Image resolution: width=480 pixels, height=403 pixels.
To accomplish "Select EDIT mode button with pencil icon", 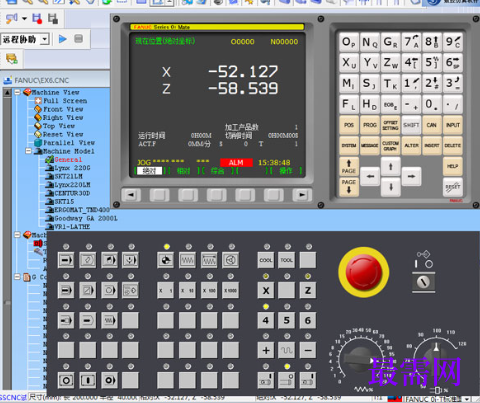I will click(88, 260).
